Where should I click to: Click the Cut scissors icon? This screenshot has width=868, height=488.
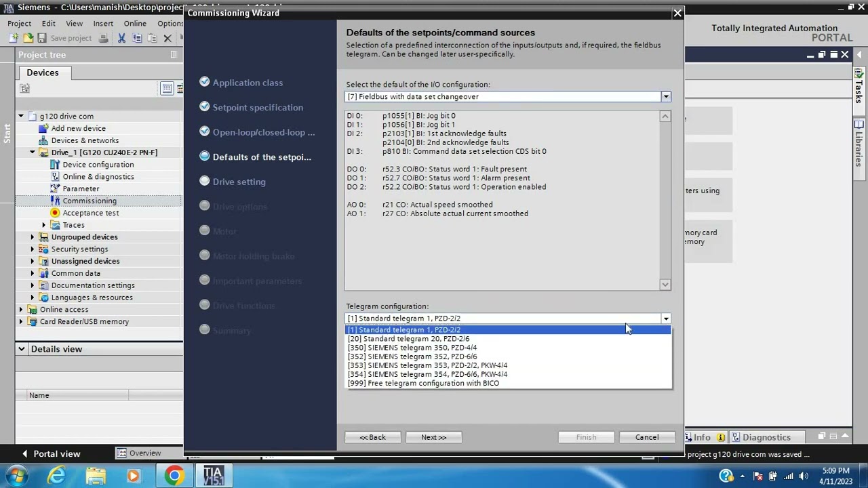(122, 39)
